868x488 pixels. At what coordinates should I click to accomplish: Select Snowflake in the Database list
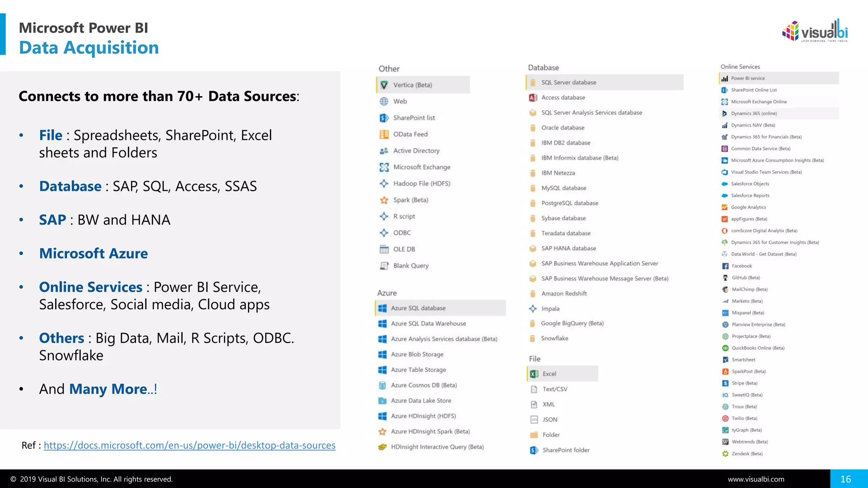(549, 338)
